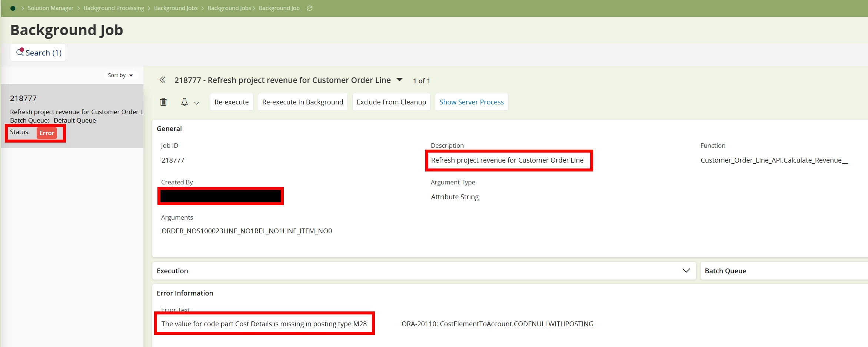Open the Background Job breadcrumb
Screen dimensions: 868x347
point(279,8)
